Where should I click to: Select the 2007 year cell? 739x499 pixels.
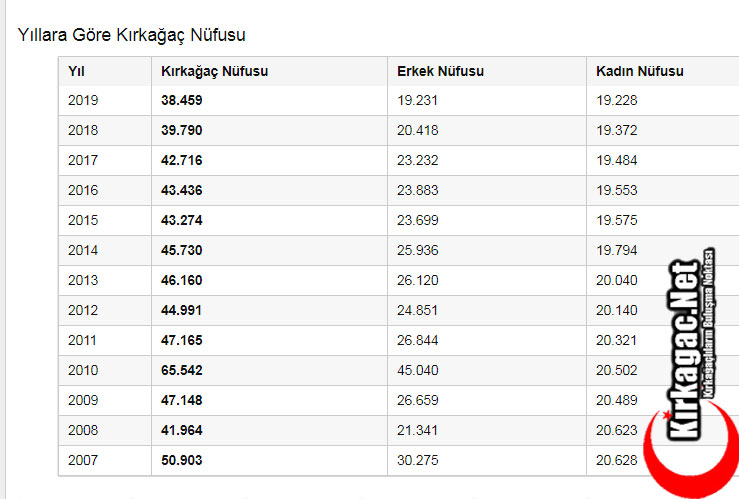point(83,461)
